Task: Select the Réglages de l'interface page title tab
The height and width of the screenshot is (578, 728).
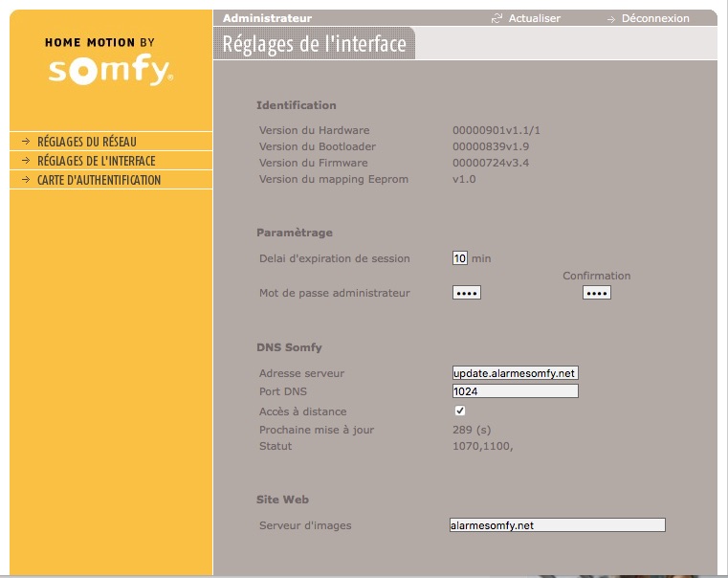Action: click(x=315, y=44)
